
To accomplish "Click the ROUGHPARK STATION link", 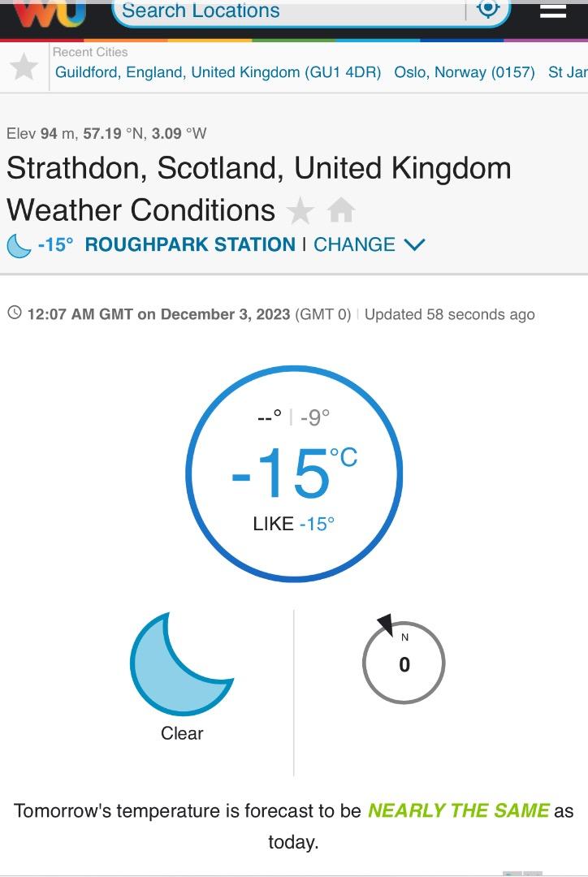I will 190,244.
